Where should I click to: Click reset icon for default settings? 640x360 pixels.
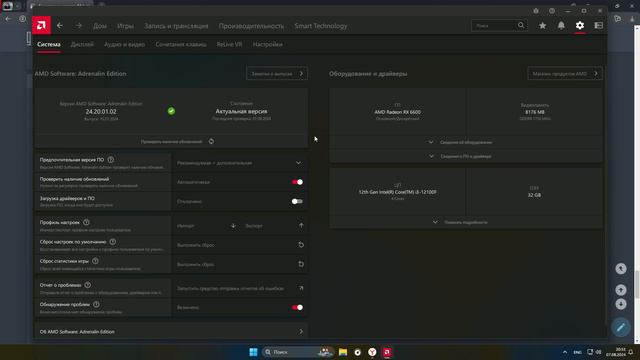(301, 244)
